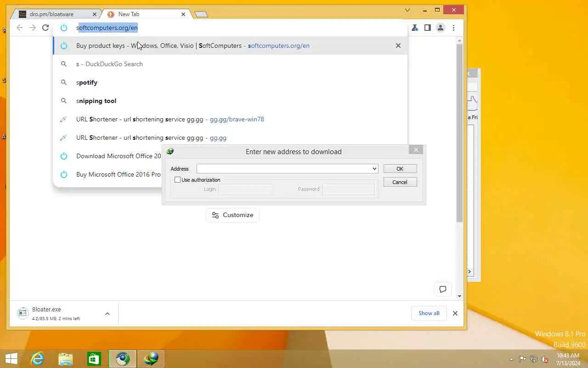Image resolution: width=588 pixels, height=368 pixels.
Task: Close the downloads bar
Action: coord(455,313)
